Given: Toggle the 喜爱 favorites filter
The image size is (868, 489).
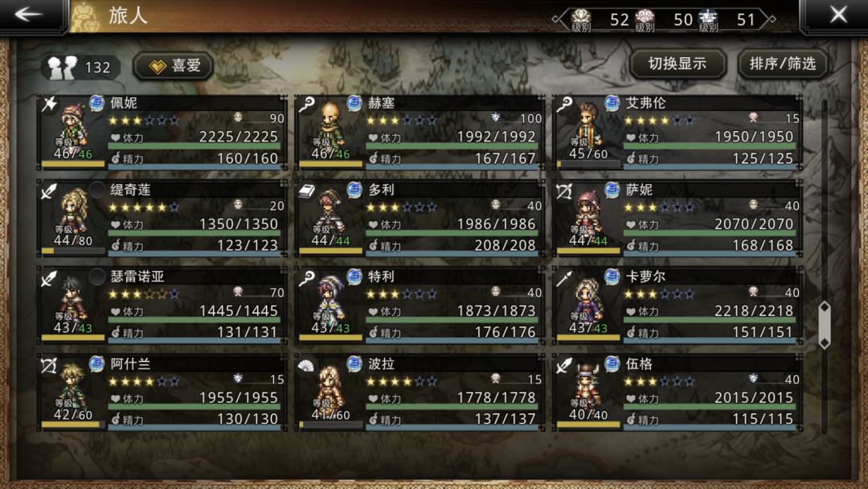Looking at the screenshot, I should pos(174,67).
